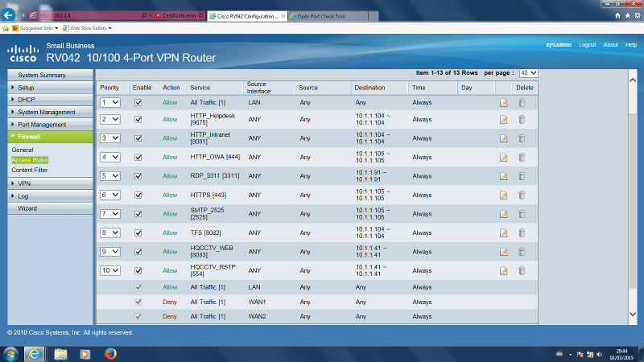Open browser favorites star icon
This screenshot has width=644, height=362.
(627, 15)
